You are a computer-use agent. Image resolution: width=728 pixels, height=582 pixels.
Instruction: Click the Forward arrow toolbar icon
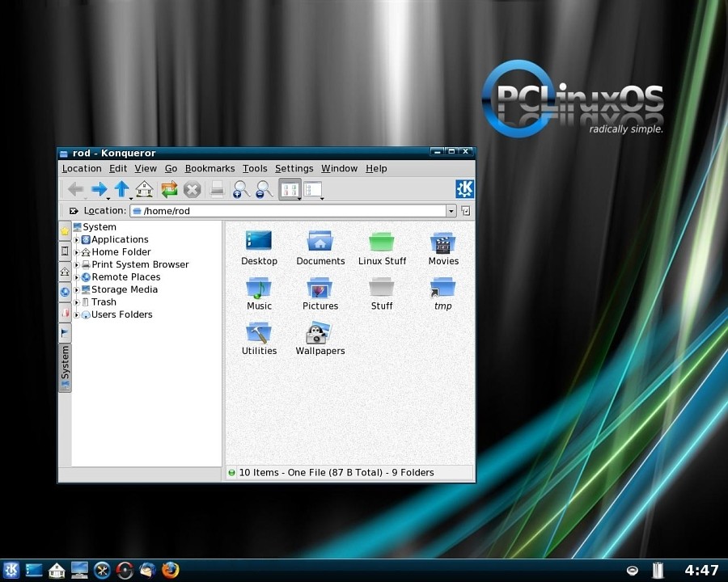pyautogui.click(x=99, y=189)
